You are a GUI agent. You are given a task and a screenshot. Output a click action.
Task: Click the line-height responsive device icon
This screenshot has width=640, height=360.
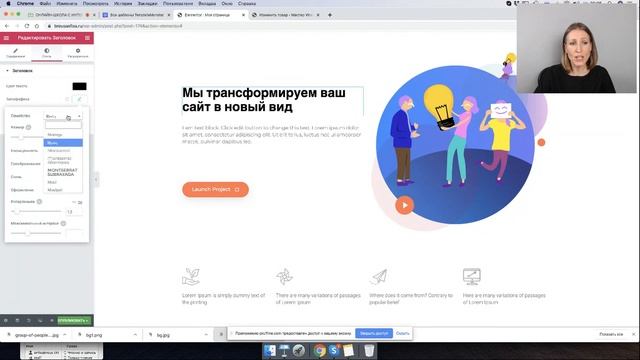(x=39, y=202)
